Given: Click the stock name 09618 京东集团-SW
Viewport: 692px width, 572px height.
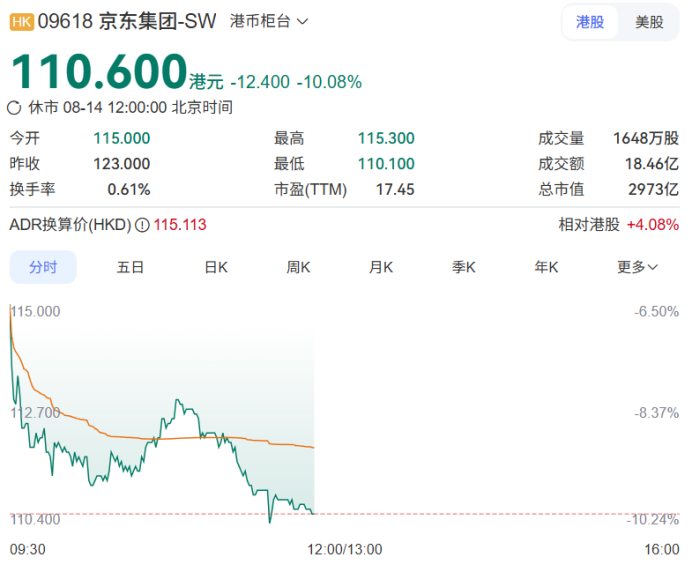Looking at the screenshot, I should 127,21.
